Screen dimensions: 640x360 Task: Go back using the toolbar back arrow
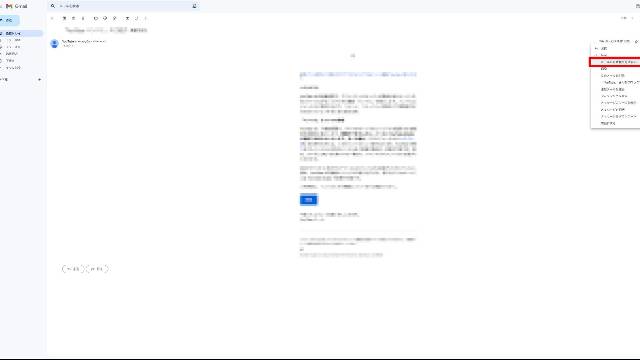coord(52,18)
